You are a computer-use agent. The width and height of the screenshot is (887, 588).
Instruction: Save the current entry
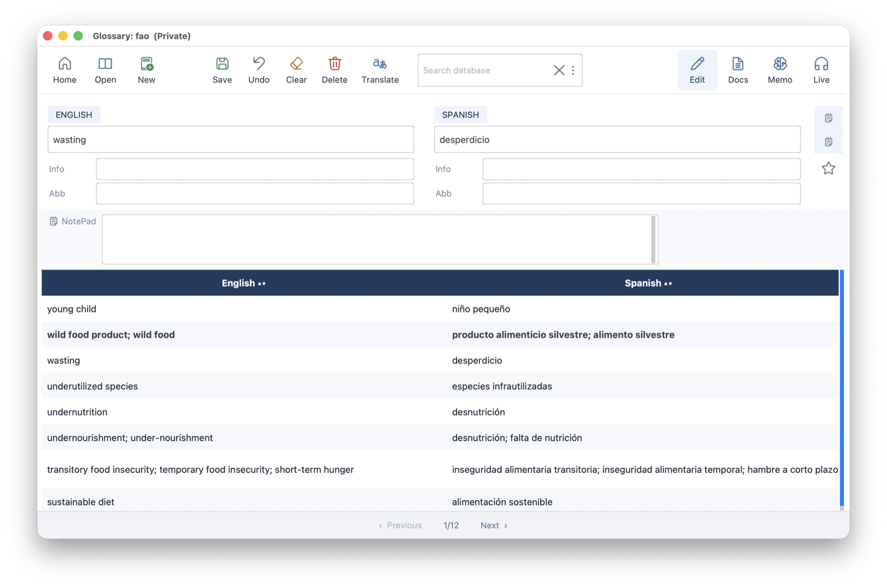coord(222,70)
